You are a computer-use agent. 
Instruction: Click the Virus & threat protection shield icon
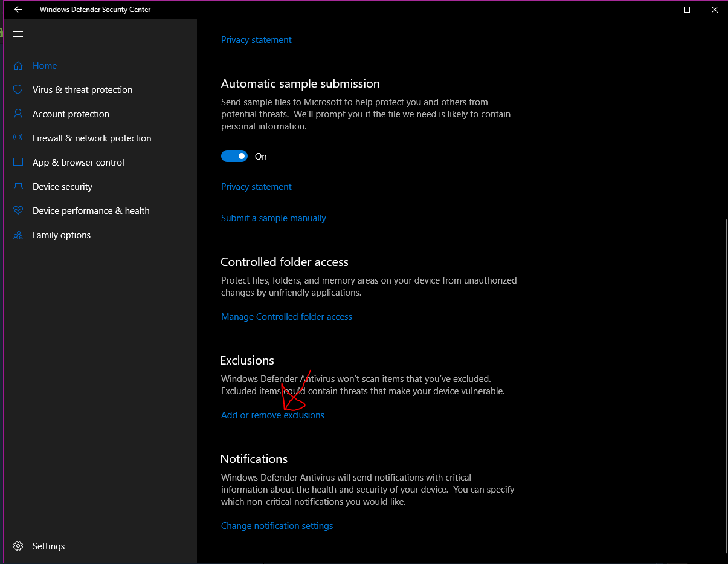[x=18, y=90]
